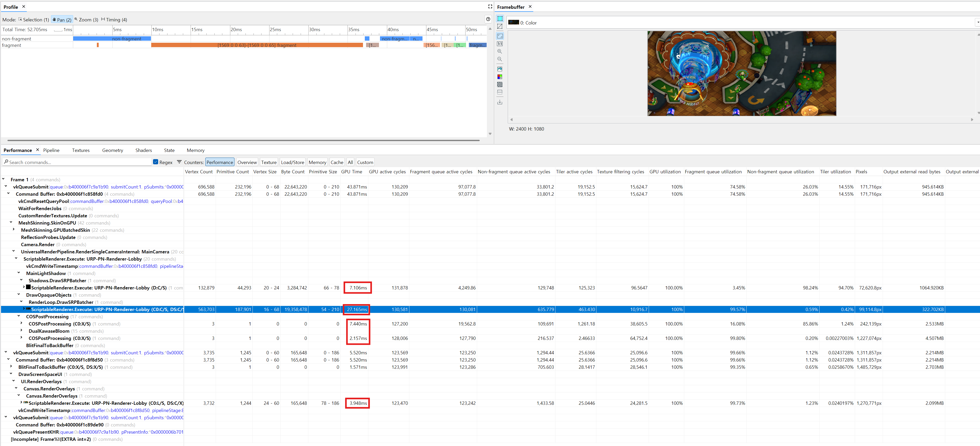The height and width of the screenshot is (446, 980).
Task: Enable the Load/Store counters toggle
Action: pos(292,162)
